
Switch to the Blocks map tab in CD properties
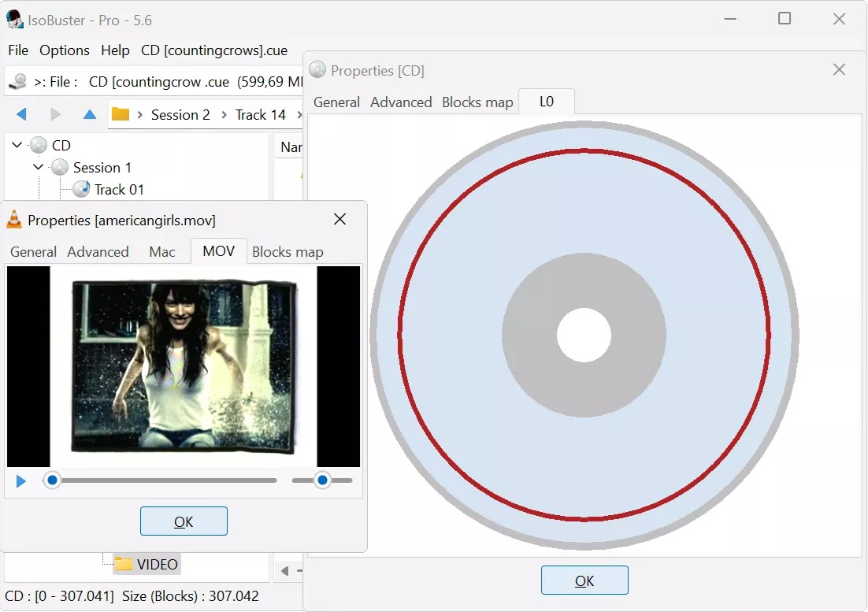click(477, 102)
